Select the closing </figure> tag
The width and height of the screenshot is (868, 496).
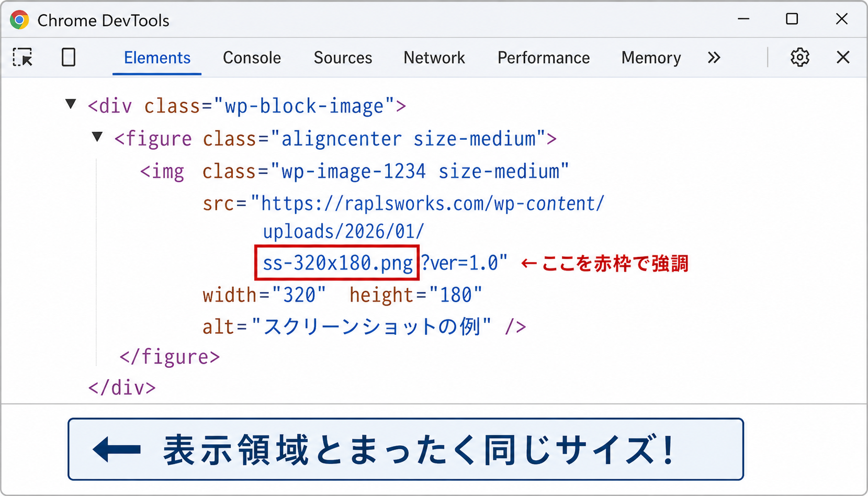click(x=170, y=357)
